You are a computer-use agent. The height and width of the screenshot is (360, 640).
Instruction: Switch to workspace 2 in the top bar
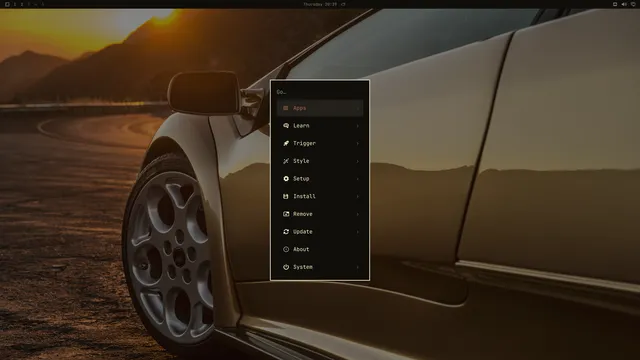[22, 4]
